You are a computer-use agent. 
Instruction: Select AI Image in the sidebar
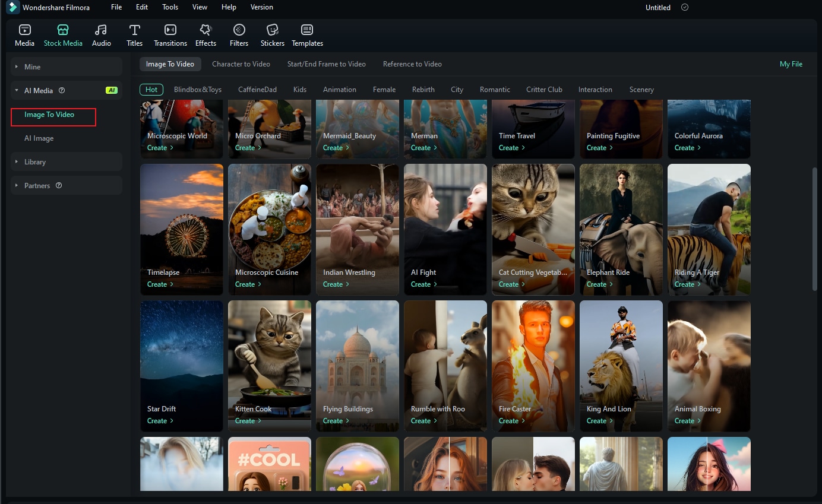pos(39,138)
